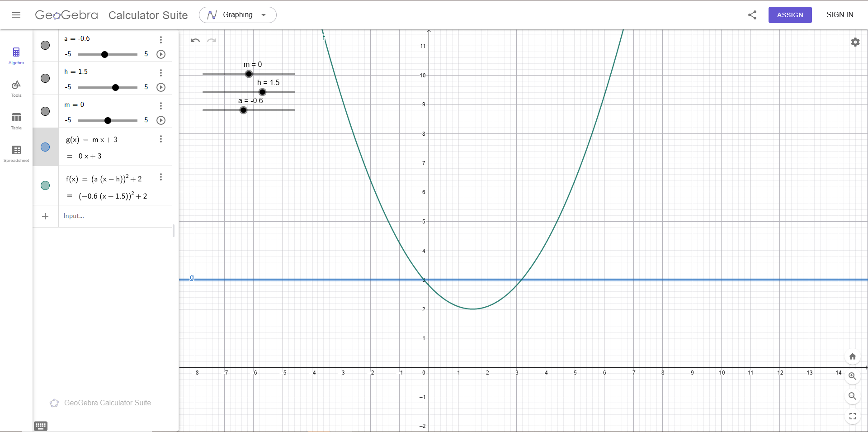Open the virtual keyboard

tap(41, 426)
